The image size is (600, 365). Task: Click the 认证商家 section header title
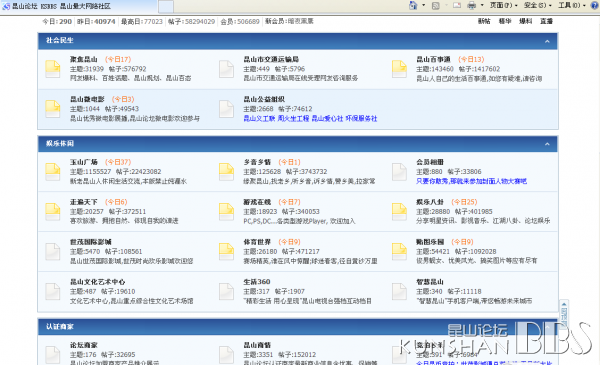(x=60, y=327)
